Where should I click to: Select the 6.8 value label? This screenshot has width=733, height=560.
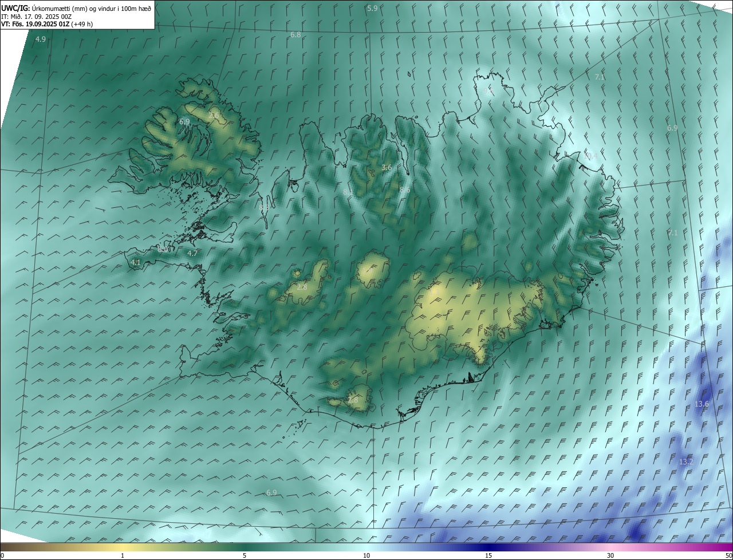[x=295, y=35]
